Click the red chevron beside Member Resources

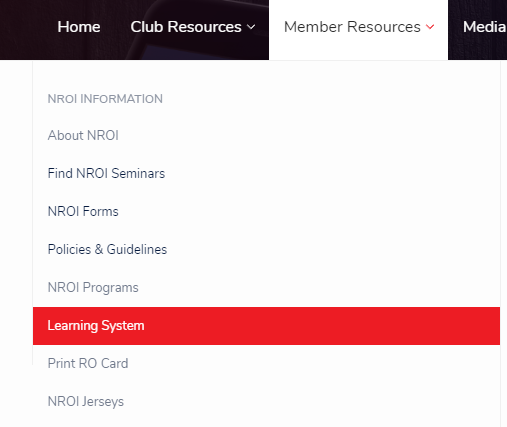pyautogui.click(x=430, y=27)
